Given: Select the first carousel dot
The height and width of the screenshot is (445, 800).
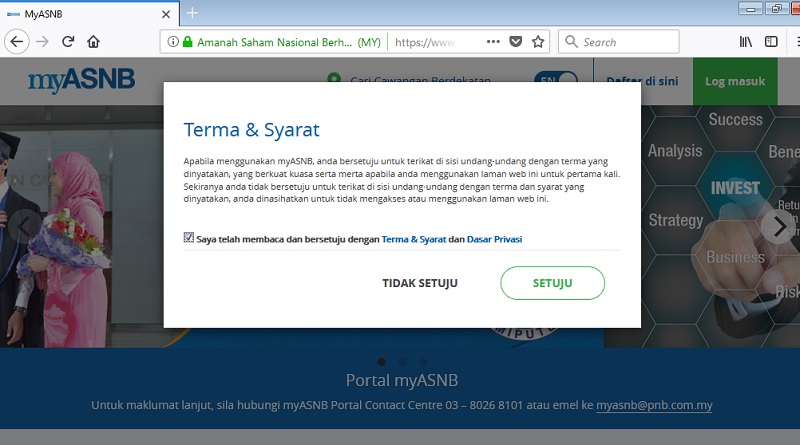Looking at the screenshot, I should coord(382,362).
